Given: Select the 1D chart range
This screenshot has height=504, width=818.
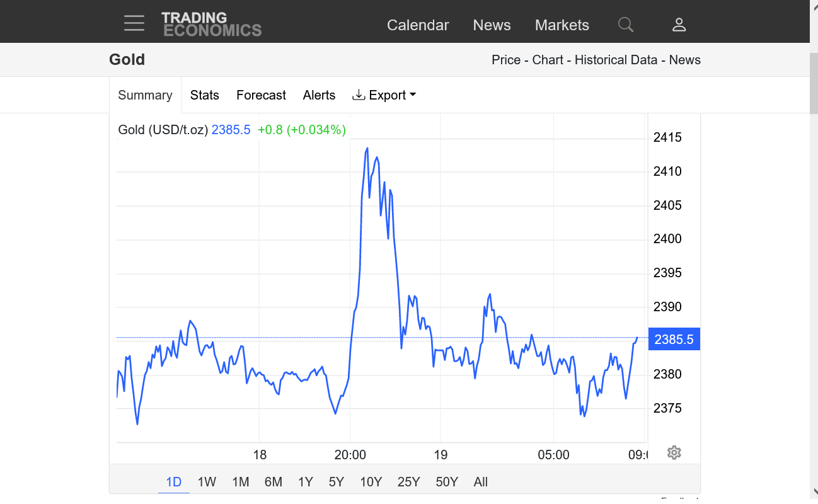Looking at the screenshot, I should (174, 482).
